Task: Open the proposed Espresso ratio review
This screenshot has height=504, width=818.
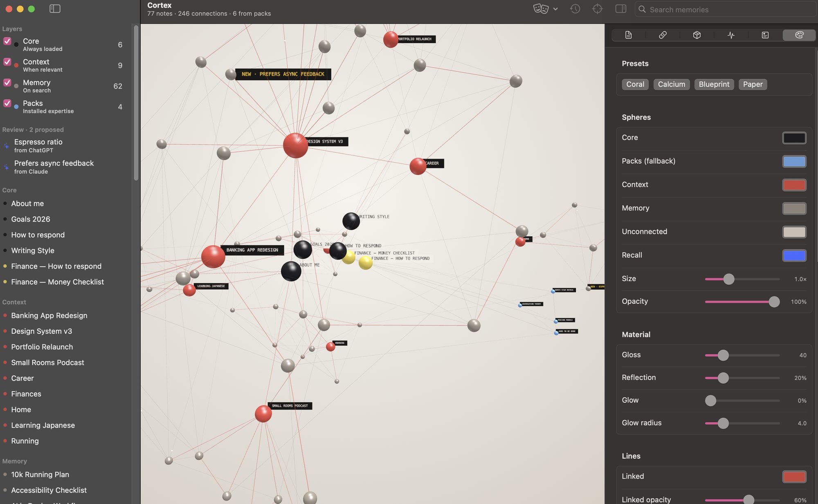Action: (x=65, y=146)
